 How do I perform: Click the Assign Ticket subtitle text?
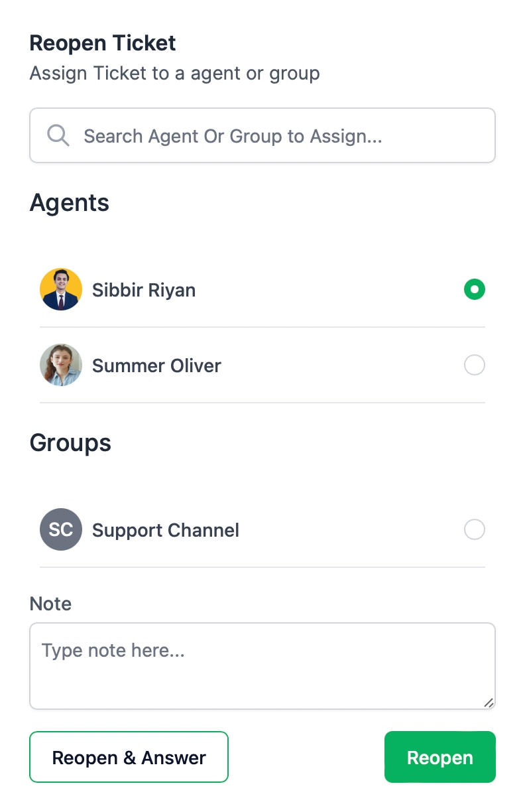175,73
